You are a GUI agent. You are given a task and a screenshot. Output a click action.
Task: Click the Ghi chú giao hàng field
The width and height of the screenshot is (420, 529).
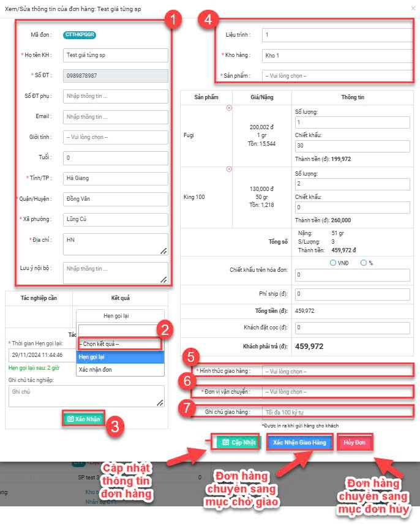pyautogui.click(x=337, y=411)
